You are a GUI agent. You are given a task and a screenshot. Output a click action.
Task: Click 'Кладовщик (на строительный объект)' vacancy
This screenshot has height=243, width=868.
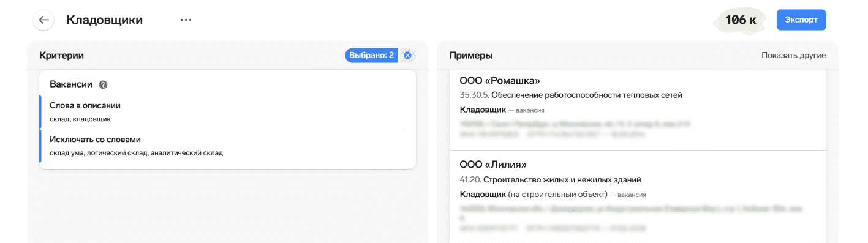pos(533,194)
